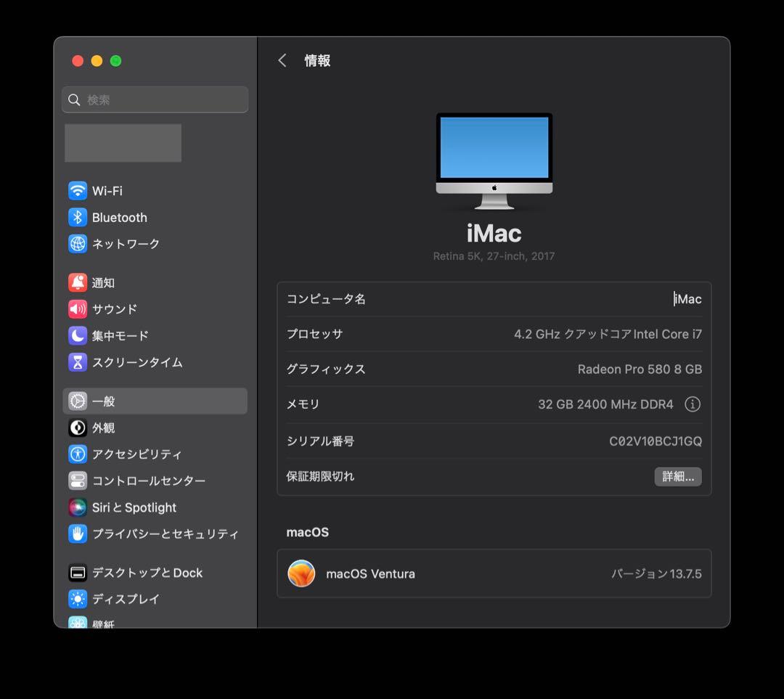Click the 詳細... warranty details button
The width and height of the screenshot is (784, 699).
click(x=678, y=477)
